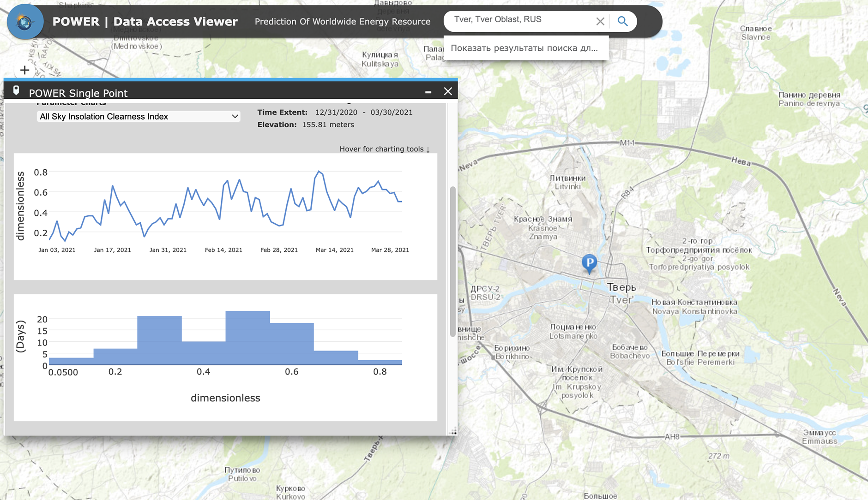This screenshot has width=868, height=500.
Task: Click the panel resize handle in bottom corner
Action: (x=453, y=432)
